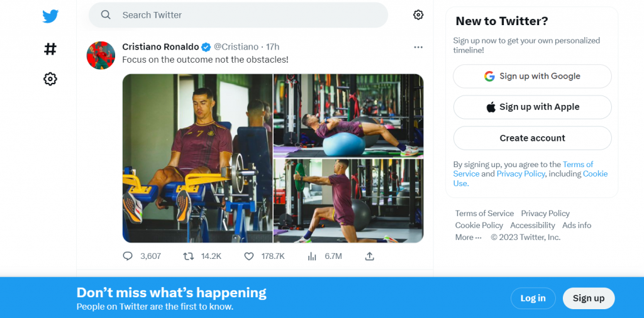
Task: Click the Twitter bird logo
Action: (x=50, y=16)
